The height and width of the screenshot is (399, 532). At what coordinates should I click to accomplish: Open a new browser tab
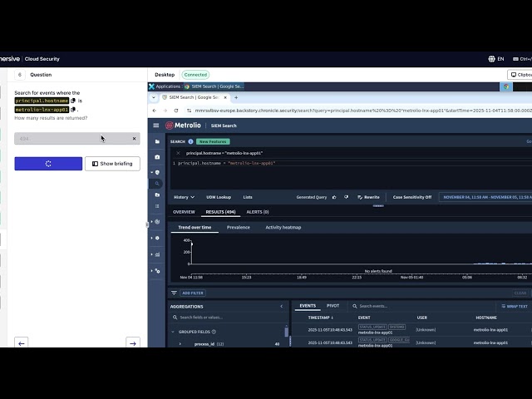coord(236,97)
